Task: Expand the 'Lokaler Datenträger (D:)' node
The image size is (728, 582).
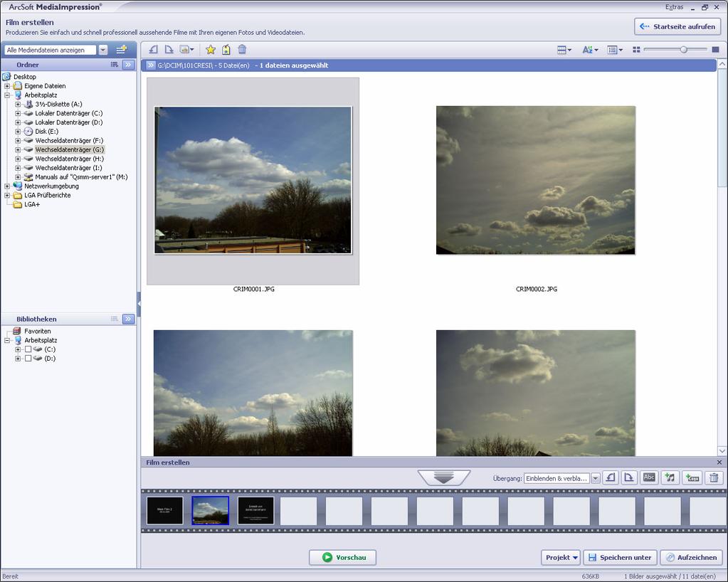Action: click(x=18, y=122)
